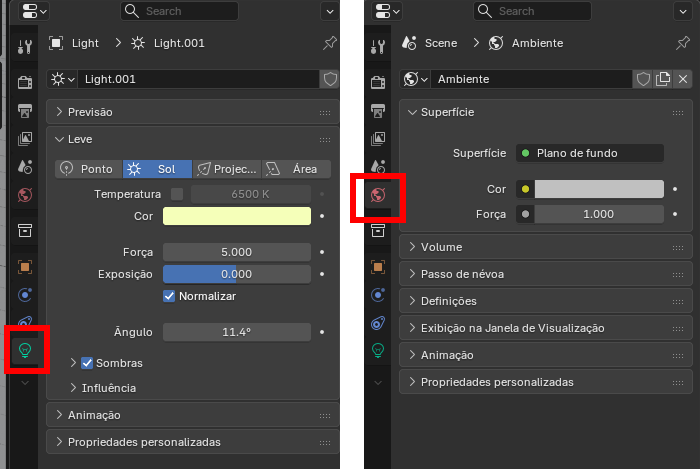Expand the Definições panel
The width and height of the screenshot is (700, 469).
[546, 301]
